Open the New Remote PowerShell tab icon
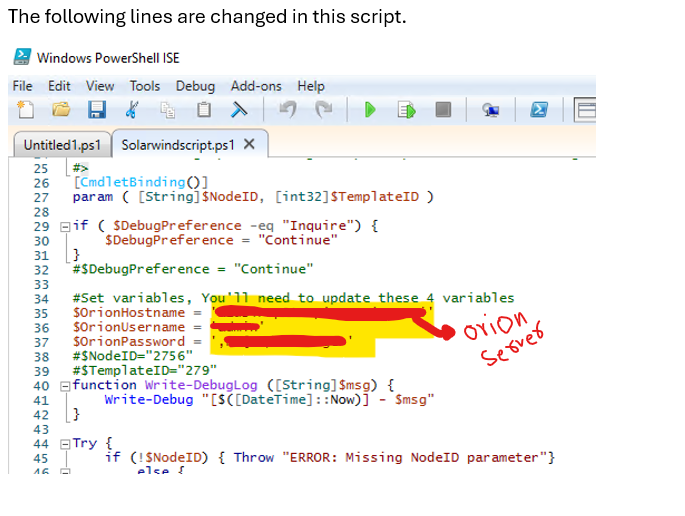 click(491, 110)
